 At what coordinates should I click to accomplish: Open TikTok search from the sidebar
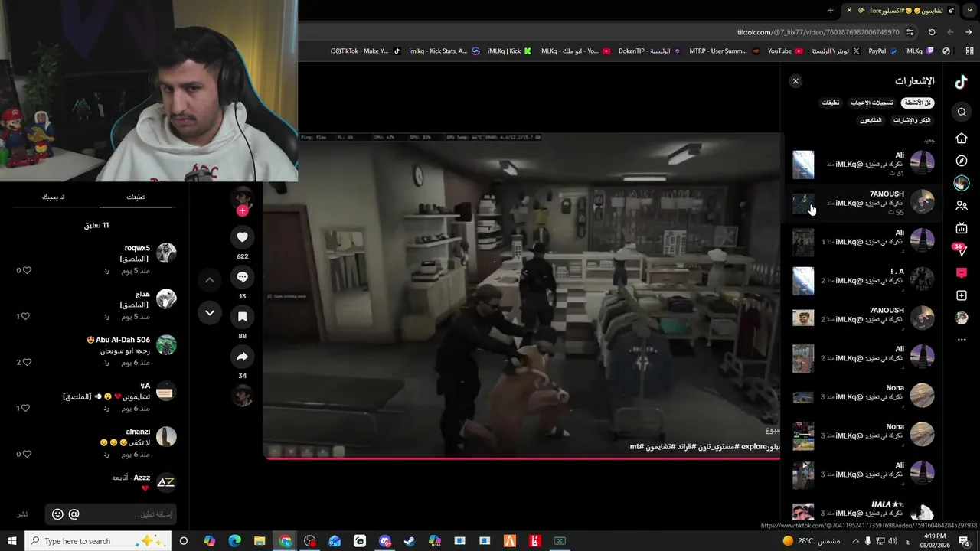pos(962,112)
